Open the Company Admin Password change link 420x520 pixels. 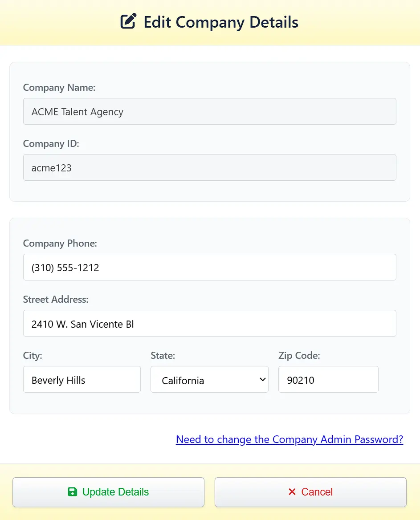click(x=290, y=439)
